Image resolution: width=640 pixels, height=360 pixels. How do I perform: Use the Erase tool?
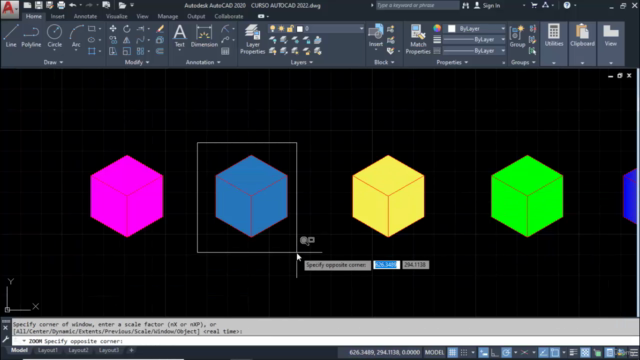[x=160, y=29]
